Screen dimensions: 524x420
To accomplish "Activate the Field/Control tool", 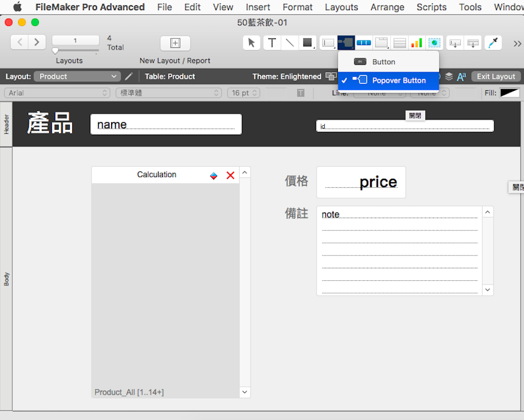I will pos(328,43).
